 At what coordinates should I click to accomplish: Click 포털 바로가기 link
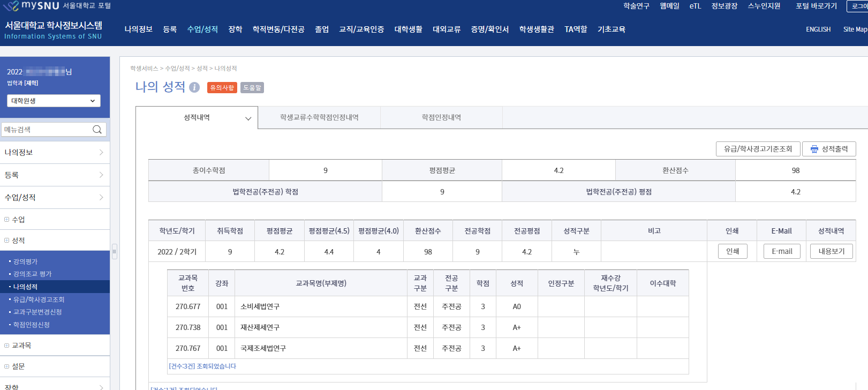coord(816,6)
